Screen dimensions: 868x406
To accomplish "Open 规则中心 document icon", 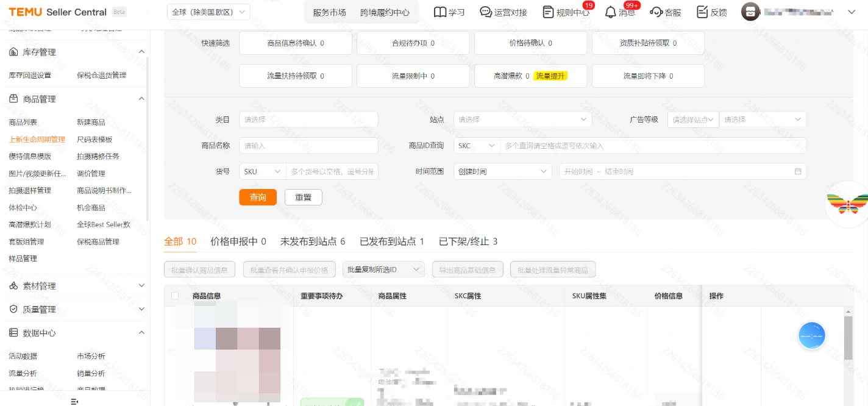I will [x=548, y=12].
